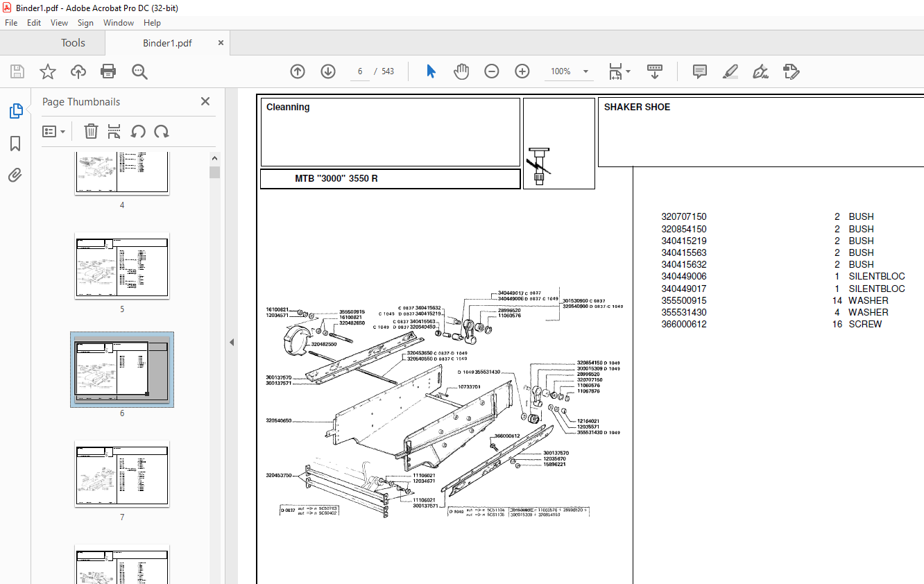Close the Page Thumbnails panel

pos(205,101)
